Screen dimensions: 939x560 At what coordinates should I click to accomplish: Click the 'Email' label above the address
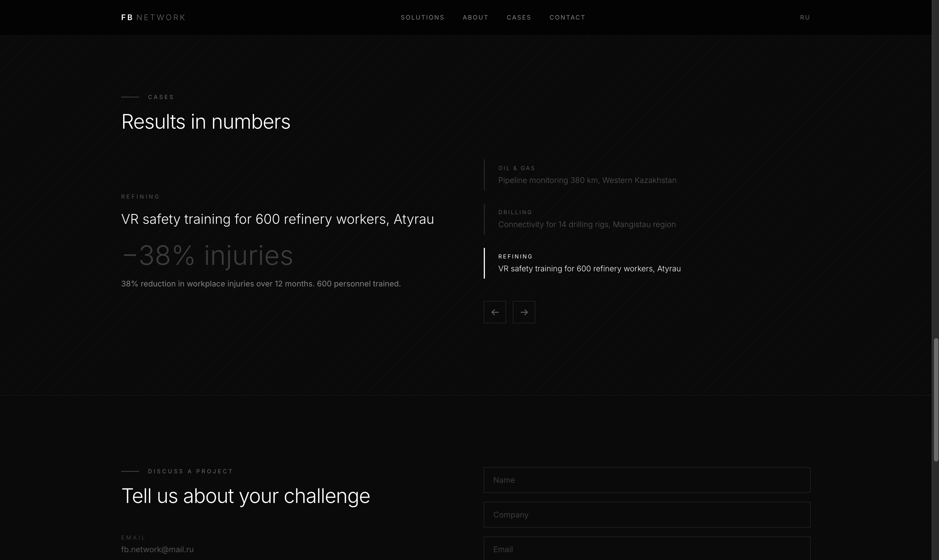pos(133,537)
